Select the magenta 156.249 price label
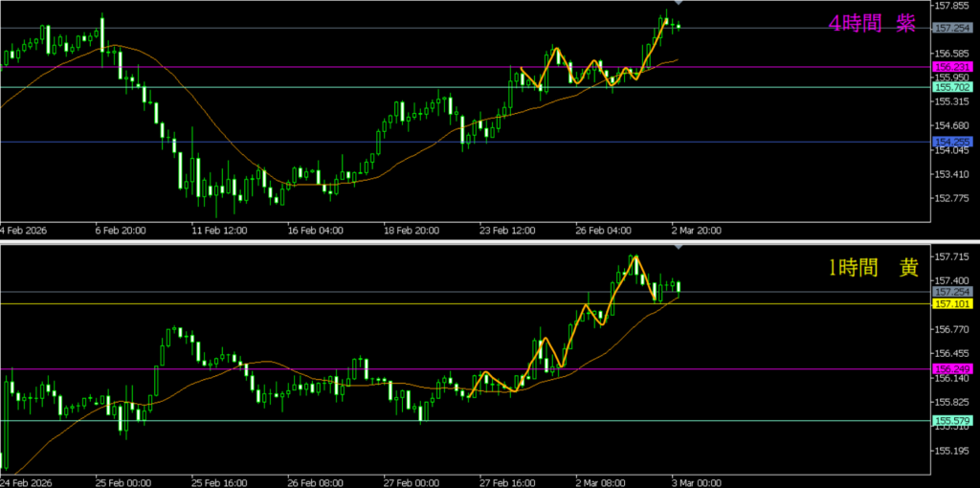Image resolution: width=980 pixels, height=488 pixels. click(951, 369)
